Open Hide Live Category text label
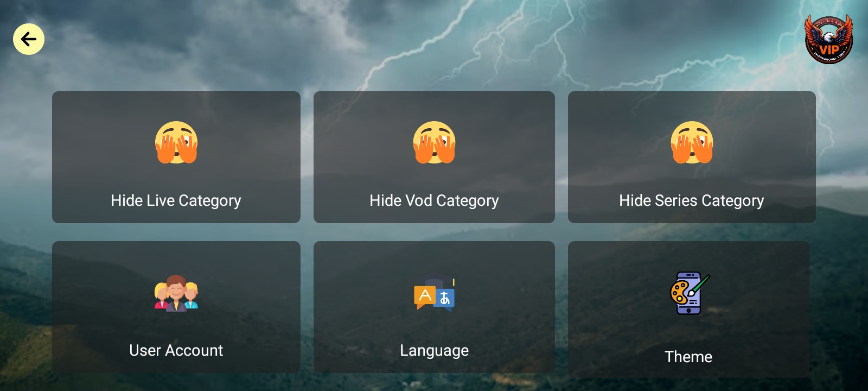Image resolution: width=868 pixels, height=391 pixels. (x=176, y=201)
